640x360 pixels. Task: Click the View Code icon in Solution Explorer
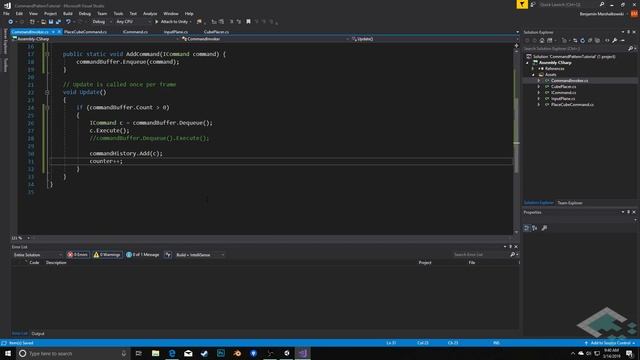[607, 40]
